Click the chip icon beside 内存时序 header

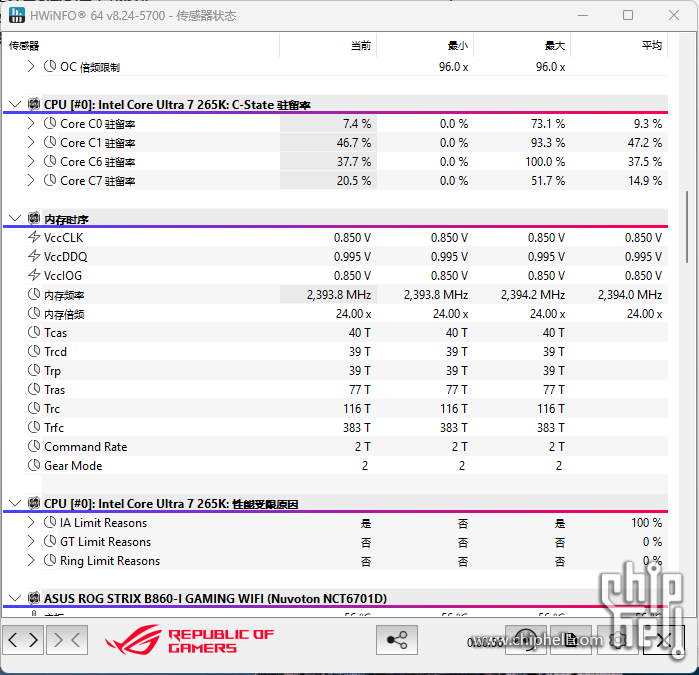pyautogui.click(x=34, y=218)
